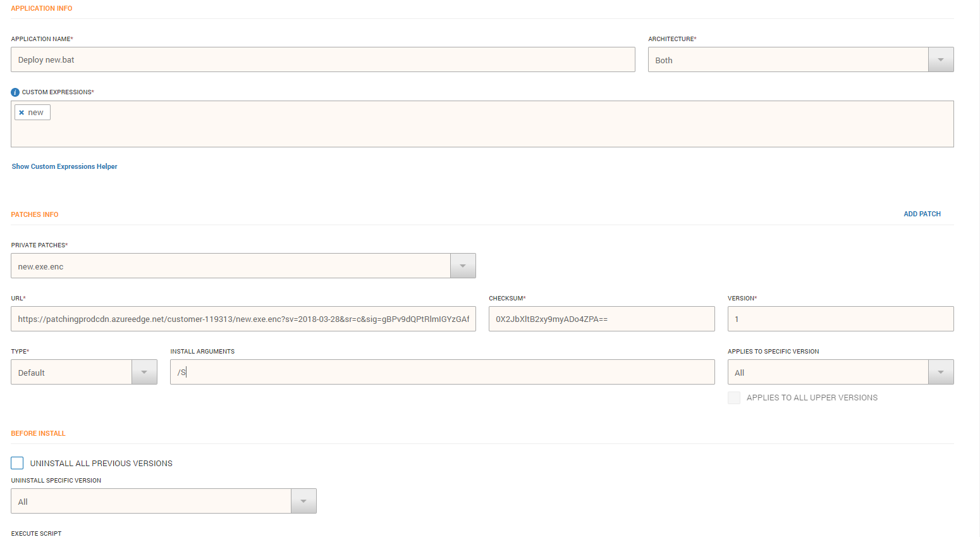Expand Applies To Specific Version dropdown arrow
Viewport: 980px width, 537px height.
coord(941,372)
